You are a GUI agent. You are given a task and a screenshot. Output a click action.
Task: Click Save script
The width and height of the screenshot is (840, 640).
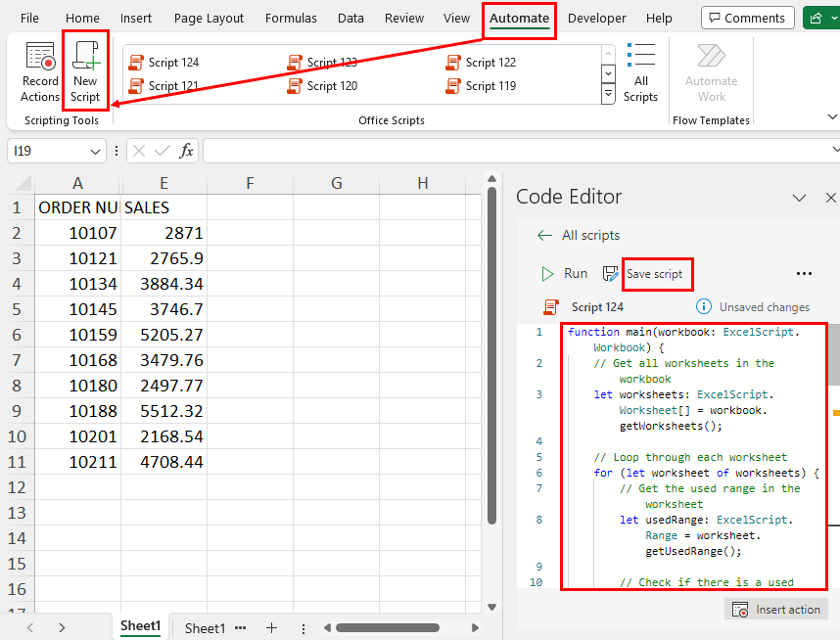[x=655, y=274]
